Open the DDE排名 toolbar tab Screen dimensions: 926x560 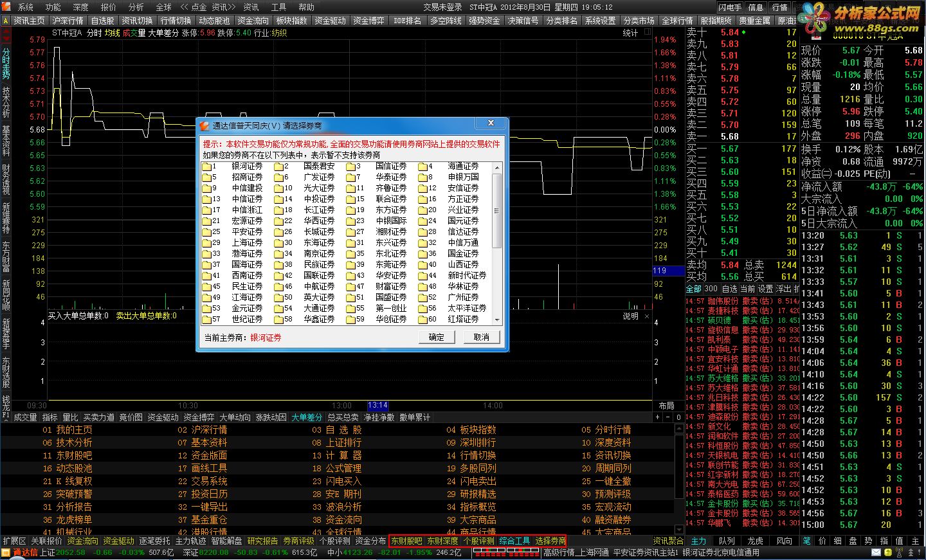[407, 21]
